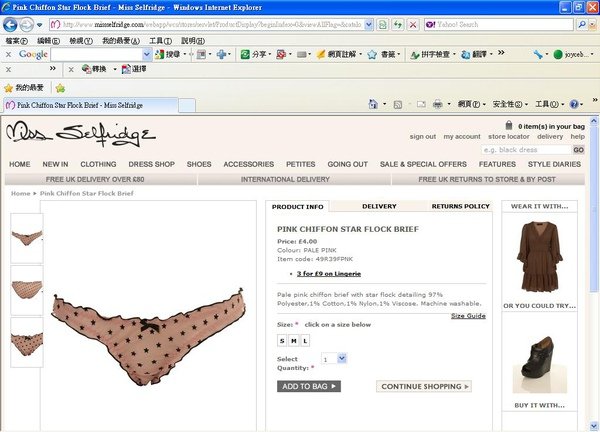Viewport: 600px width, 432px height.
Task: Click the second product thumbnail back view
Action: pos(27,290)
